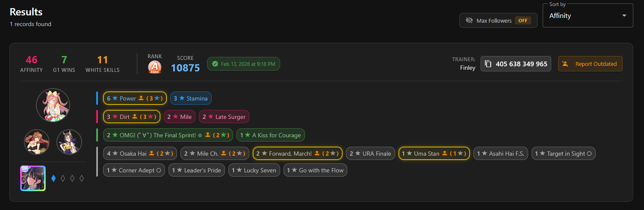Click the person icon in Mile Ch. chip
Image resolution: width=644 pixels, height=210 pixels.
click(224, 153)
